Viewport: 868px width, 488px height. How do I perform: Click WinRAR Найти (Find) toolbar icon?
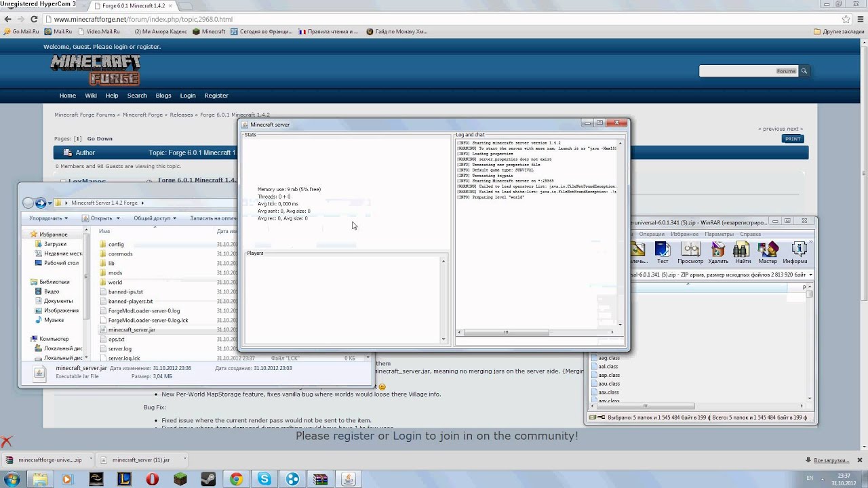pyautogui.click(x=743, y=252)
